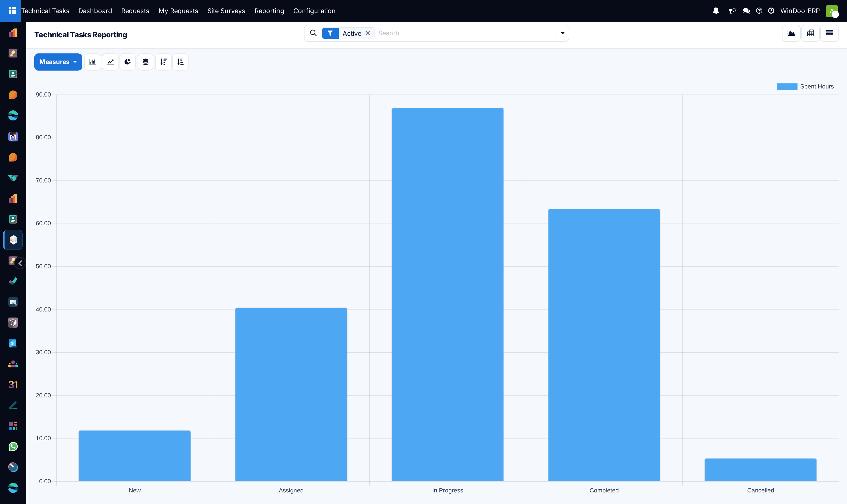847x504 pixels.
Task: Open the Configuration menu
Action: tap(314, 11)
